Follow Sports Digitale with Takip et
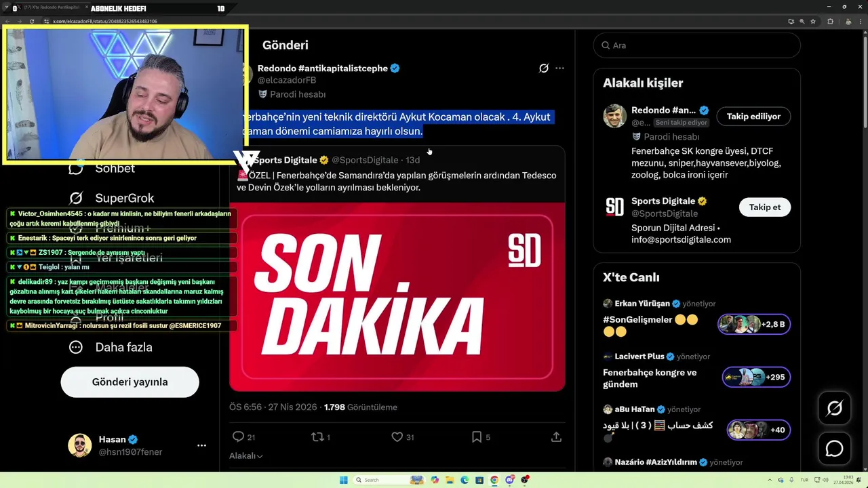868x488 pixels. (765, 207)
